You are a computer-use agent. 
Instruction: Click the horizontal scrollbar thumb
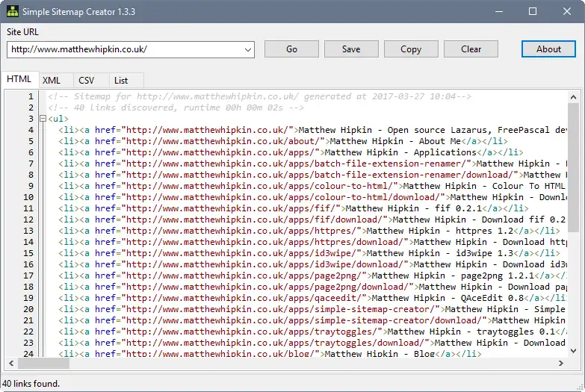[43, 364]
